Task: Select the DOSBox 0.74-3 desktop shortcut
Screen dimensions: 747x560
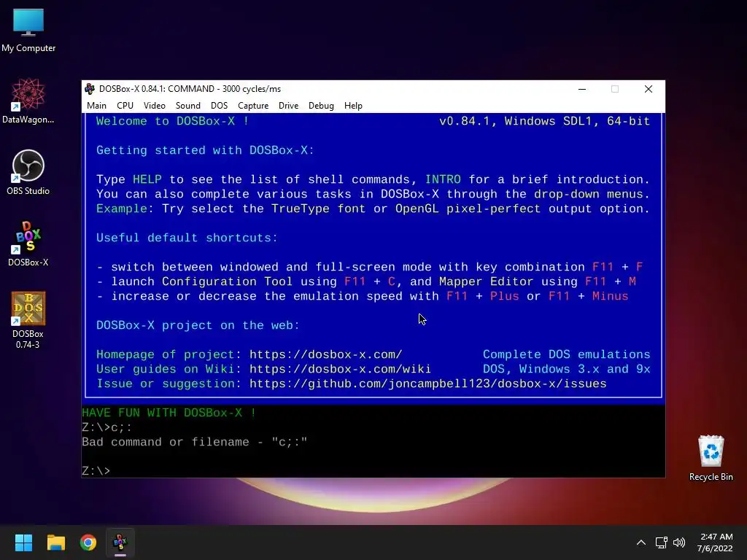Action: click(28, 320)
